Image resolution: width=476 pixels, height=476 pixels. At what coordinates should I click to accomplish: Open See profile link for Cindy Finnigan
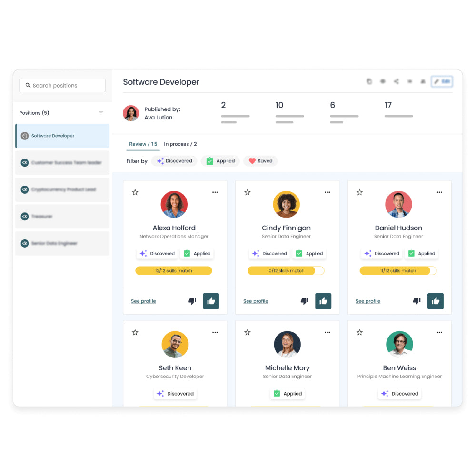click(256, 301)
